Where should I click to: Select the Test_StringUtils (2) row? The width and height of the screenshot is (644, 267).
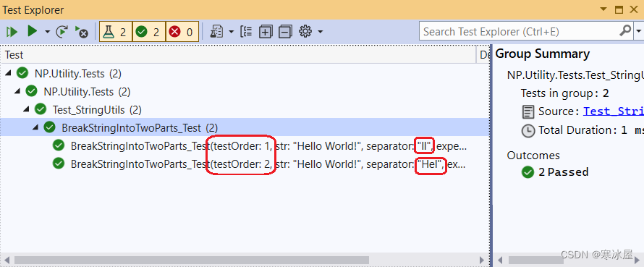coord(245,110)
